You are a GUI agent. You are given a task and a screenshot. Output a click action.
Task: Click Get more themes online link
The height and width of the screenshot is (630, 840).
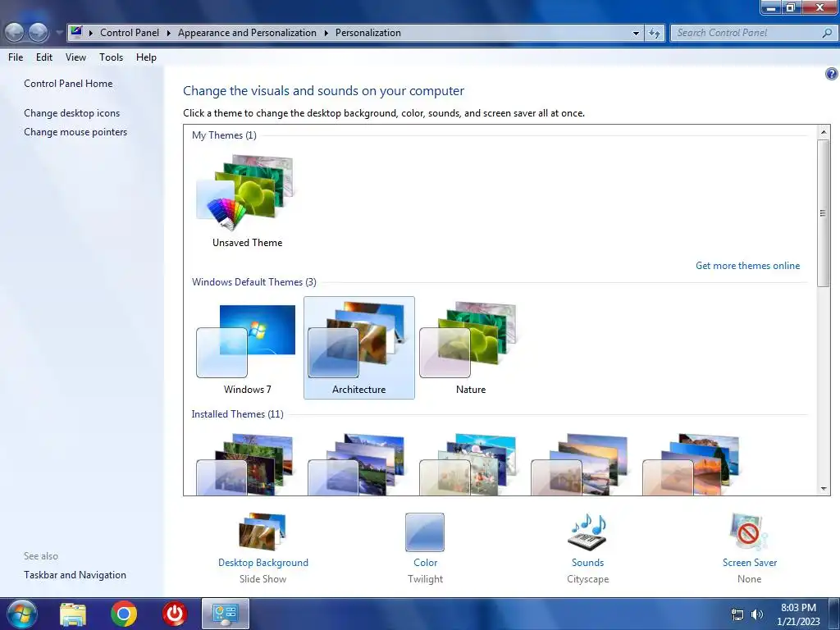tap(747, 266)
